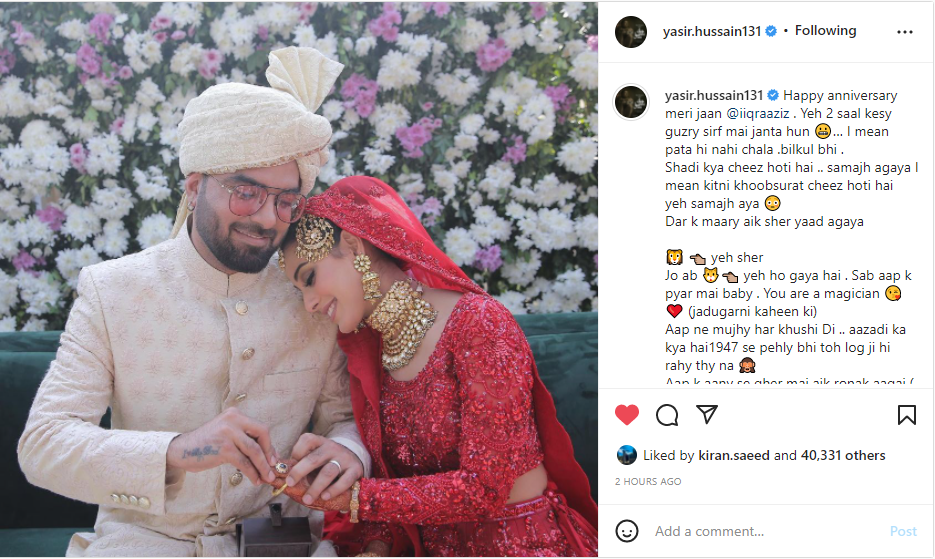Toggle the Following button
Viewport: 935px width, 559px height.
pos(825,30)
